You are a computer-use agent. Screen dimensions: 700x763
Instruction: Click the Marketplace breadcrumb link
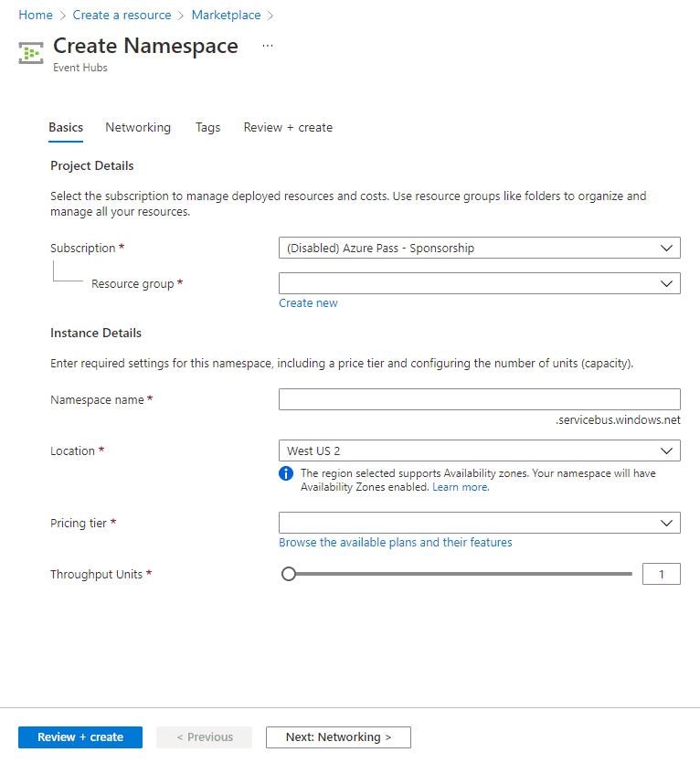(226, 15)
